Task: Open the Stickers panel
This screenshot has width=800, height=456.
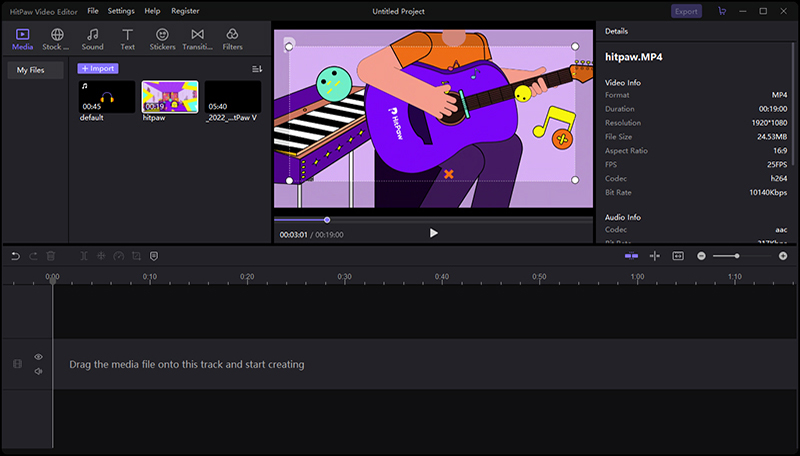Action: pyautogui.click(x=162, y=39)
